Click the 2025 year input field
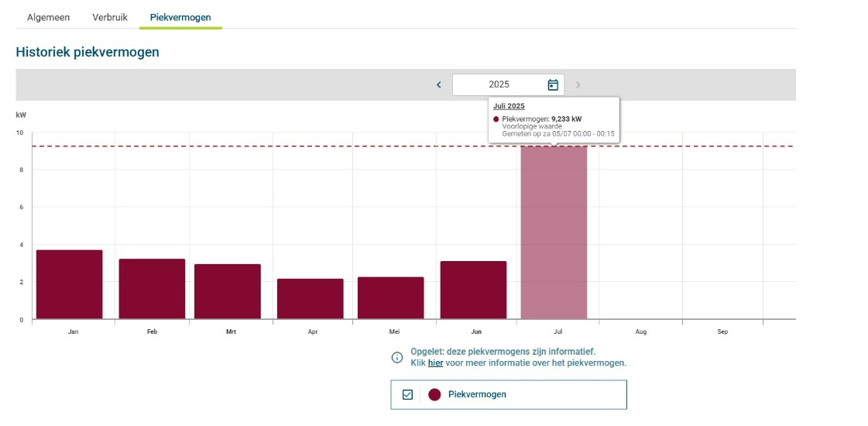Image resolution: width=868 pixels, height=426 pixels. click(x=499, y=84)
